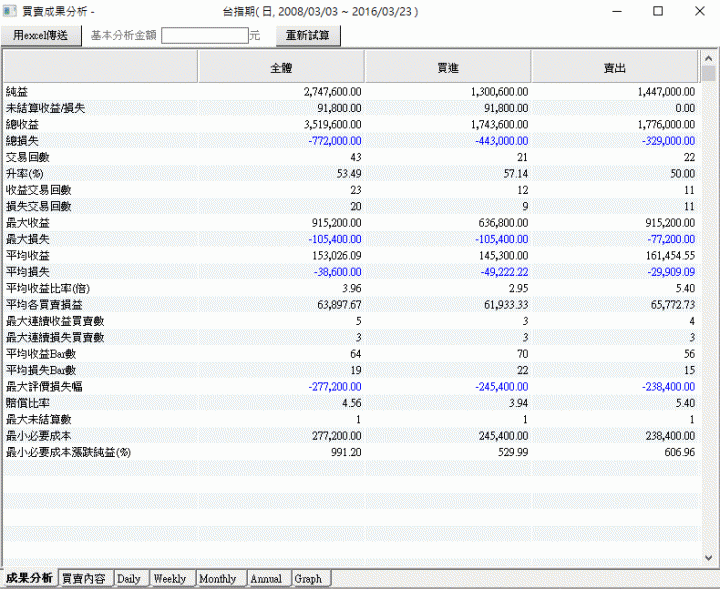
Task: Select the 交易回數 row label
Action: point(28,157)
